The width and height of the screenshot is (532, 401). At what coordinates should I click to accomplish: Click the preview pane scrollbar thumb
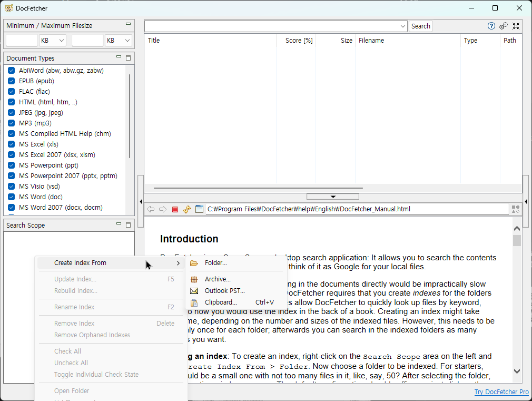click(517, 241)
